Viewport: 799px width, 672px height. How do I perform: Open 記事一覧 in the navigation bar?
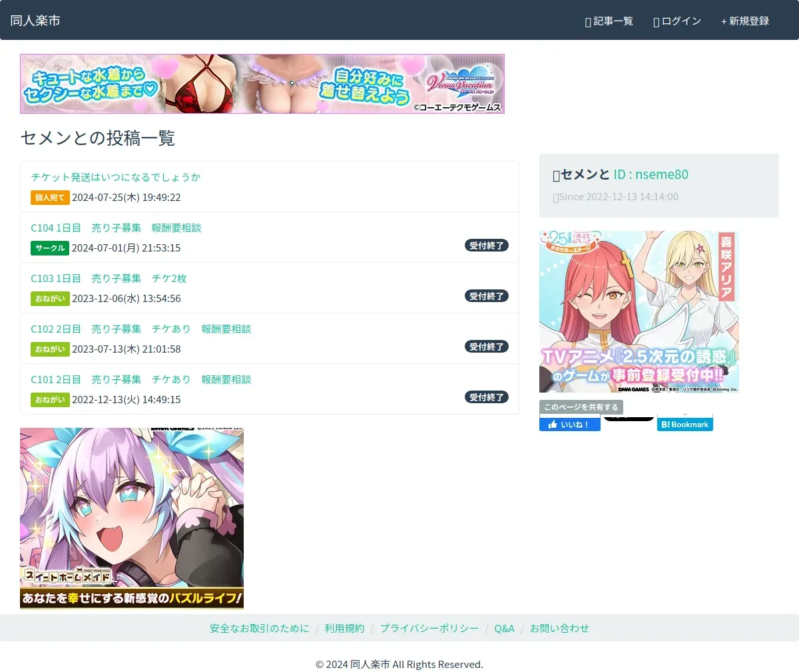(609, 21)
